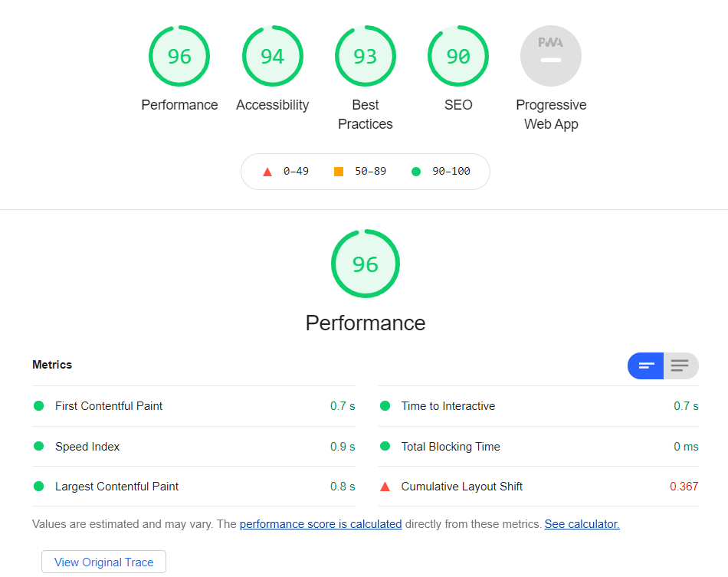This screenshot has width=728, height=577.
Task: Jump to the SEO score gauge
Action: (458, 56)
